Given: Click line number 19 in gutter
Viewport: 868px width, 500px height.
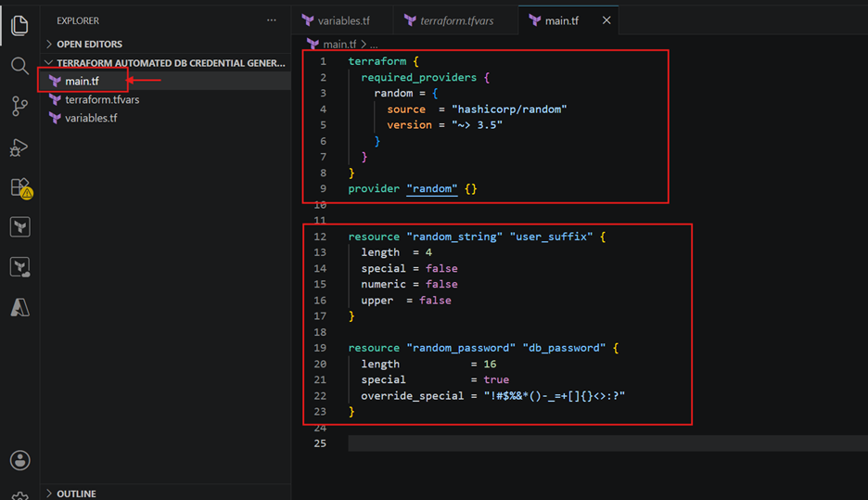Looking at the screenshot, I should [320, 348].
